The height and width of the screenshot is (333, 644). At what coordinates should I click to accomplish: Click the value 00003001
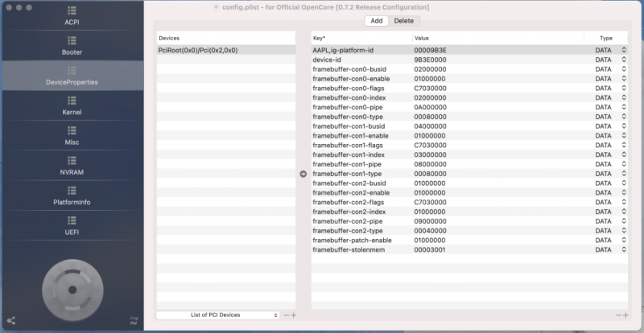[x=430, y=249]
